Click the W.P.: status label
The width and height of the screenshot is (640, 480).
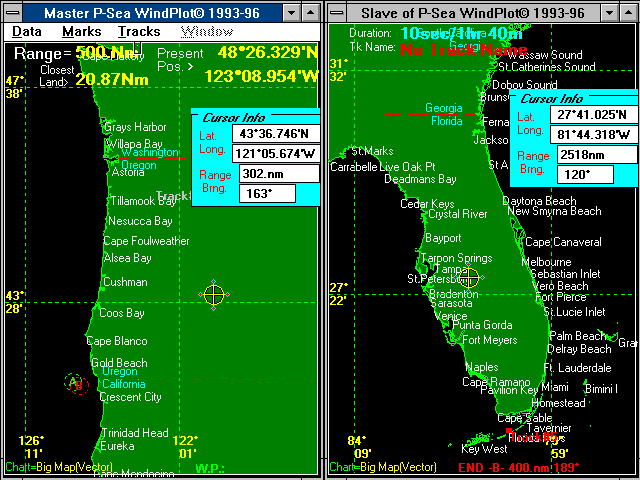[210, 469]
